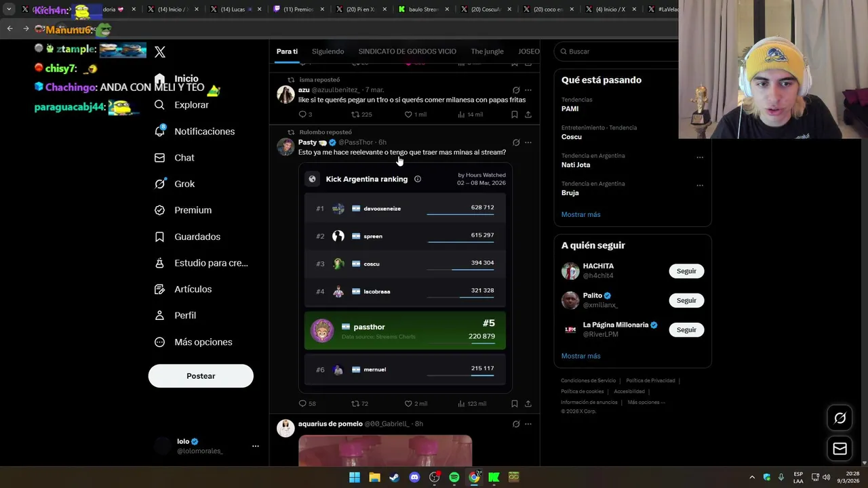This screenshot has width=868, height=488.
Task: Click the Estudio para creadores icon
Action: [159, 263]
